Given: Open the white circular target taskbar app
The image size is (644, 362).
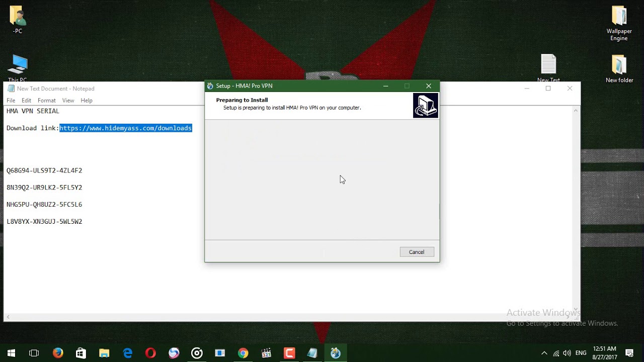Looking at the screenshot, I should click(x=197, y=353).
